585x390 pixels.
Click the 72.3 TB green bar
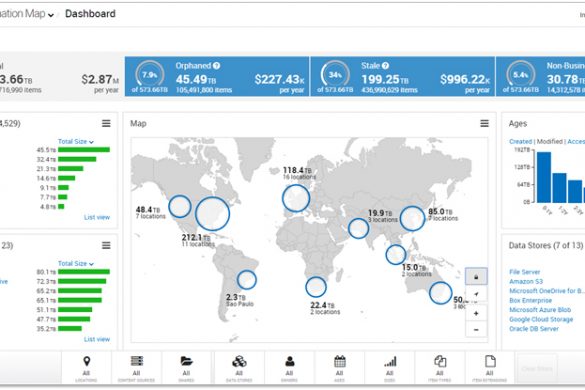pos(82,281)
